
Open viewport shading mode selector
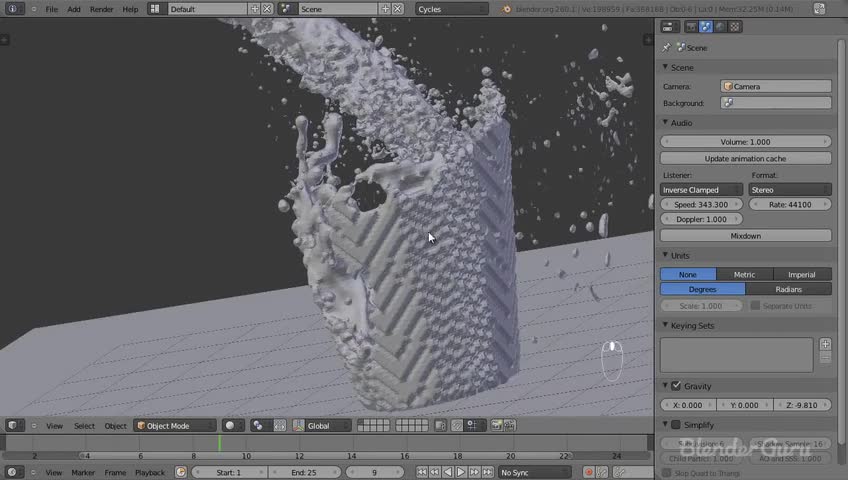pos(234,425)
